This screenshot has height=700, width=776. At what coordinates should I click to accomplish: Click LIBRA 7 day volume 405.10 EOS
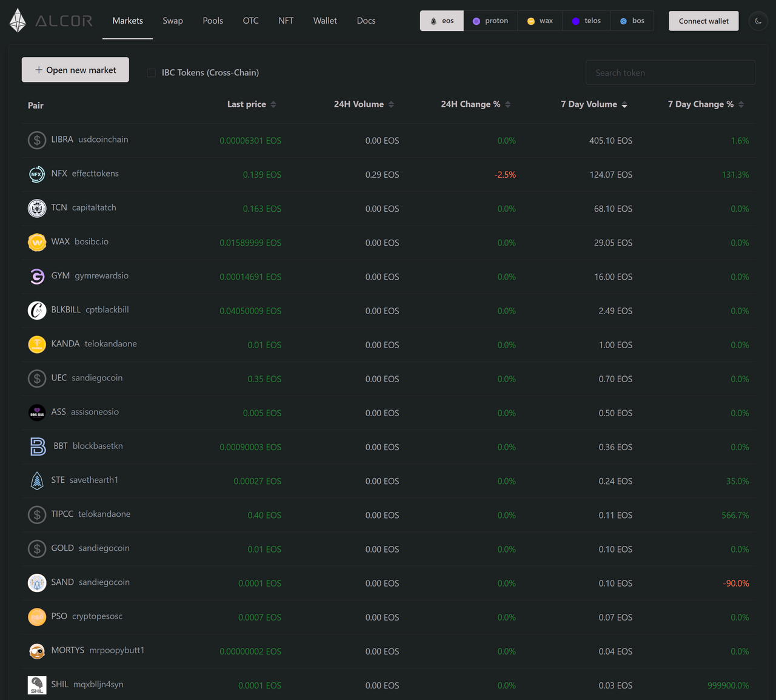point(610,141)
